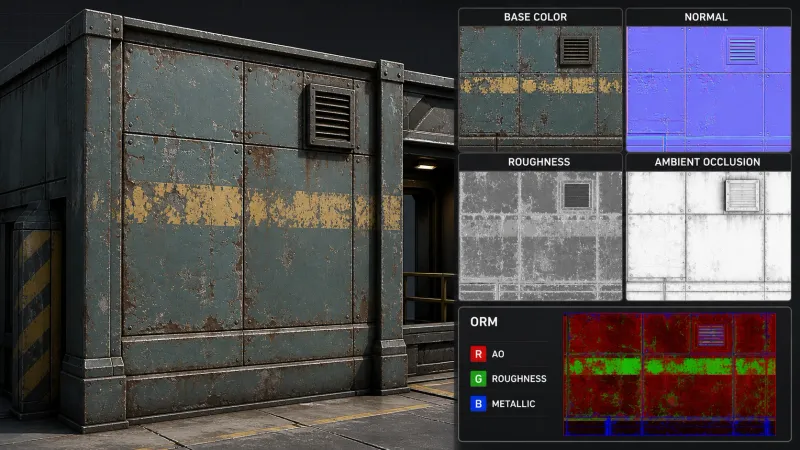
Task: Select the Normal map thumbnail
Action: (x=708, y=89)
